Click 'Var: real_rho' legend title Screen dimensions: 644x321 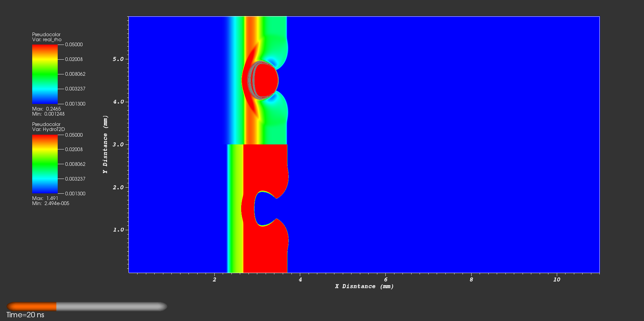pyautogui.click(x=47, y=40)
